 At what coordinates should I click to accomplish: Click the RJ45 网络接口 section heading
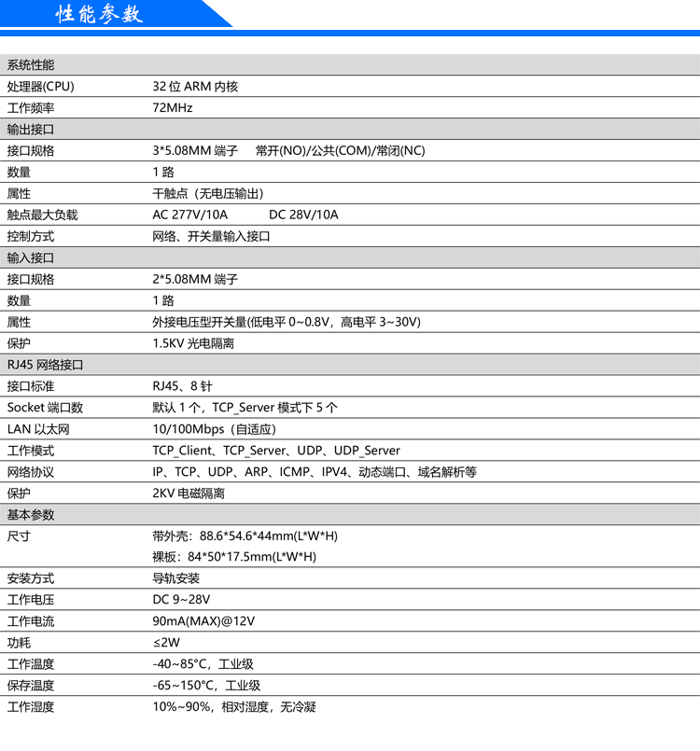click(45, 365)
